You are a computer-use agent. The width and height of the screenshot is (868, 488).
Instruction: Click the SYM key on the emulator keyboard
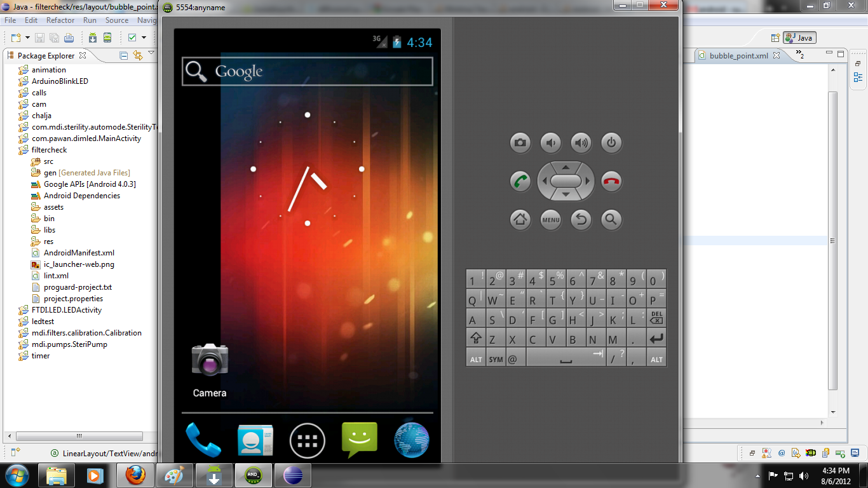(496, 357)
